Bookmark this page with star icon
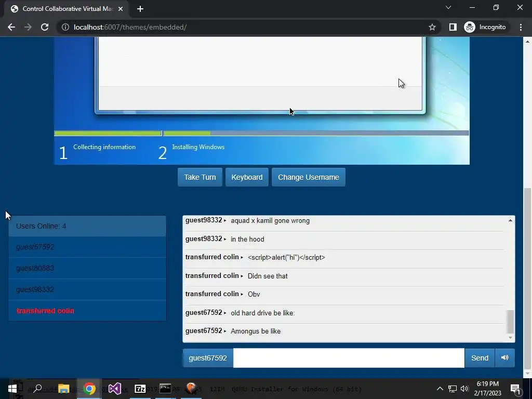 [x=432, y=27]
